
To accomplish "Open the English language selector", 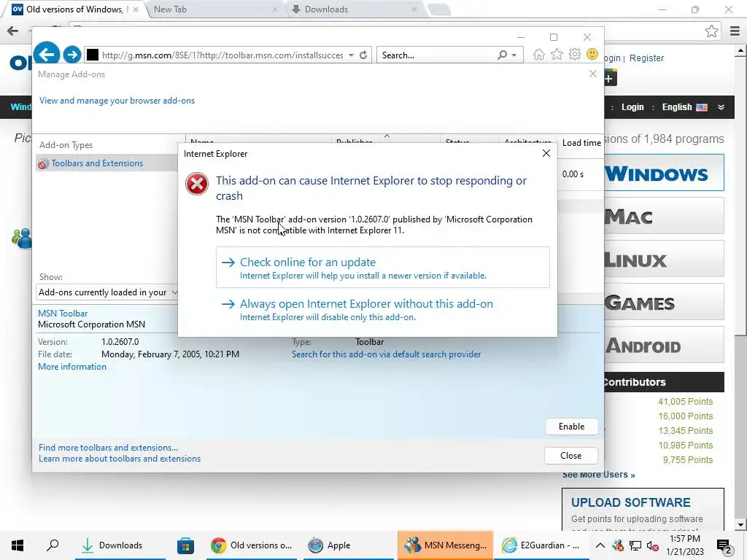I will tap(684, 107).
